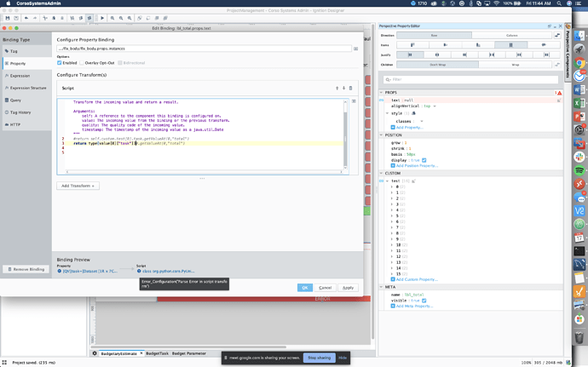Set Children to Don't Wrap
This screenshot has height=367, width=588.
pyautogui.click(x=437, y=65)
